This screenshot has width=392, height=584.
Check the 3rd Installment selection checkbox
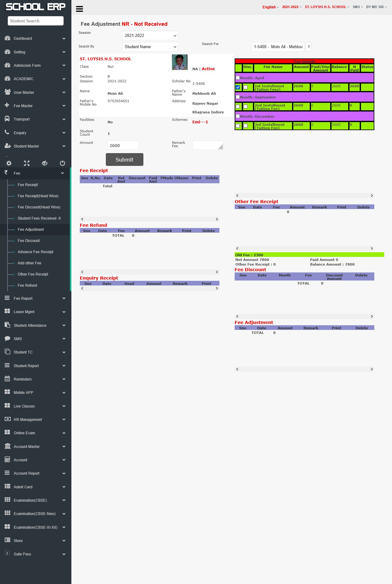238,126
